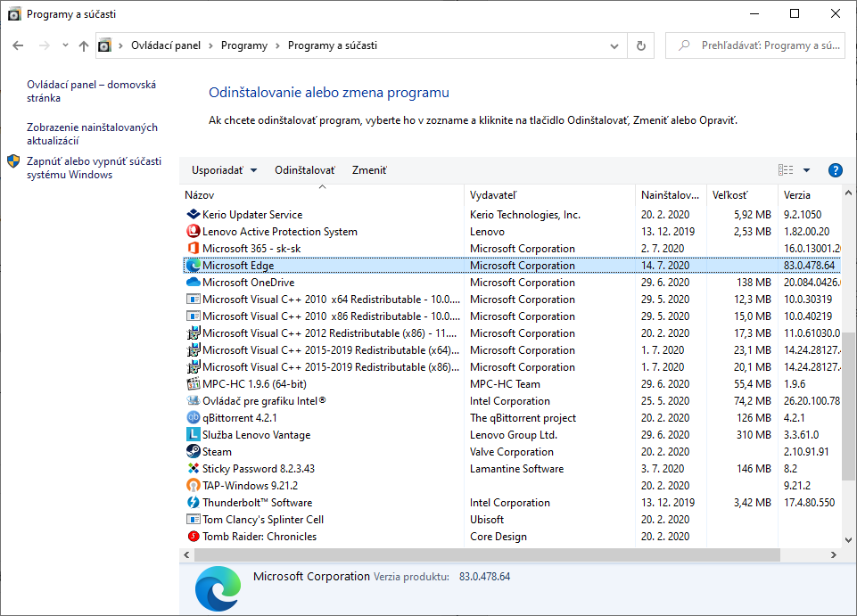Open help with the blue question mark
857x616 pixels.
pos(835,170)
